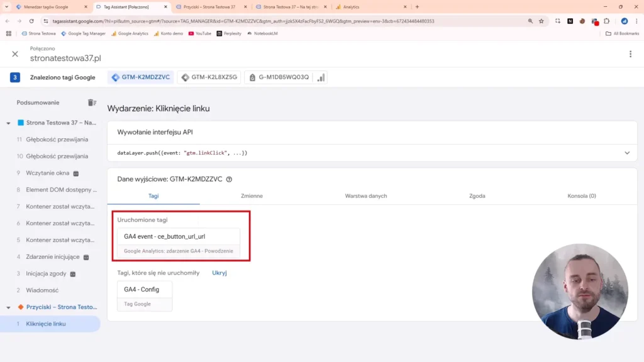Close the Tag Assistant debug session
Image resolution: width=644 pixels, height=362 pixels.
[x=15, y=54]
